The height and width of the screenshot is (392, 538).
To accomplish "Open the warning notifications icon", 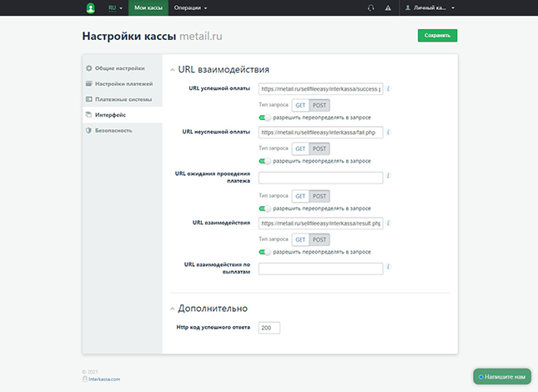I will pos(389,8).
